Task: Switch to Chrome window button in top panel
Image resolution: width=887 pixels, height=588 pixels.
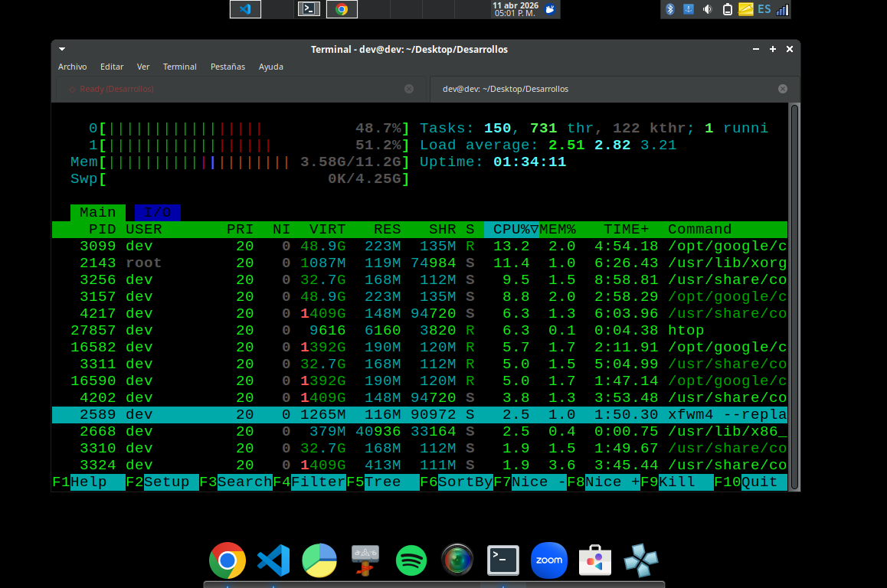Action: point(342,9)
